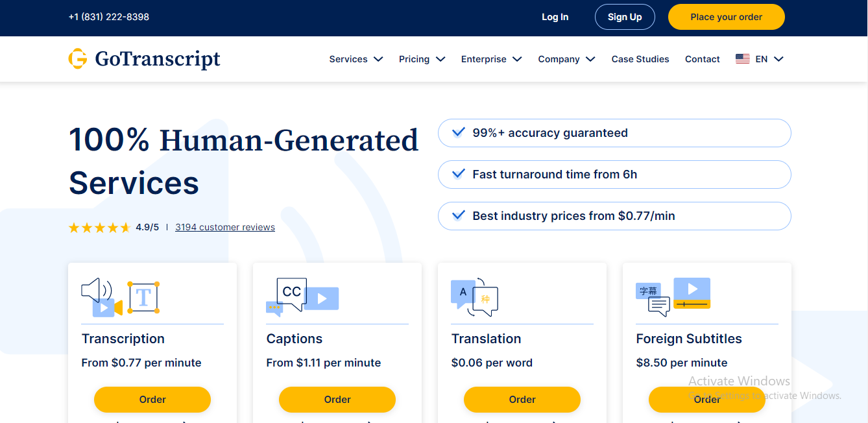
Task: Click the five-star rating icons
Action: click(x=100, y=228)
